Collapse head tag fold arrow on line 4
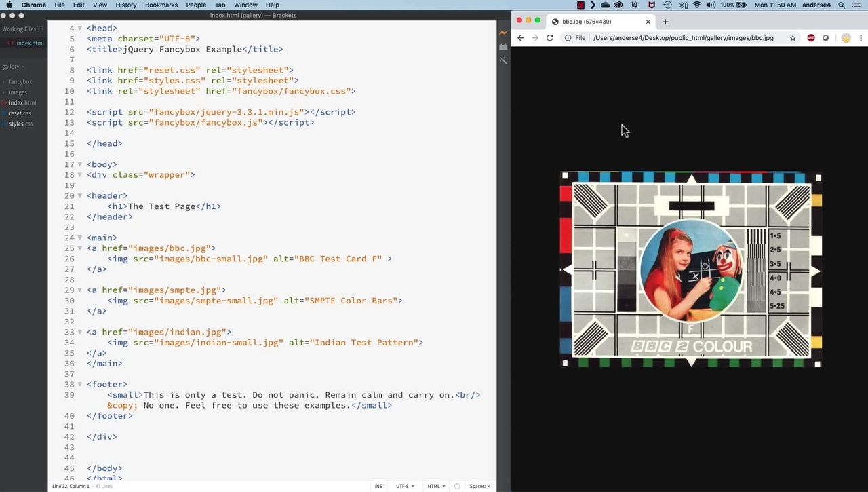 [80, 29]
